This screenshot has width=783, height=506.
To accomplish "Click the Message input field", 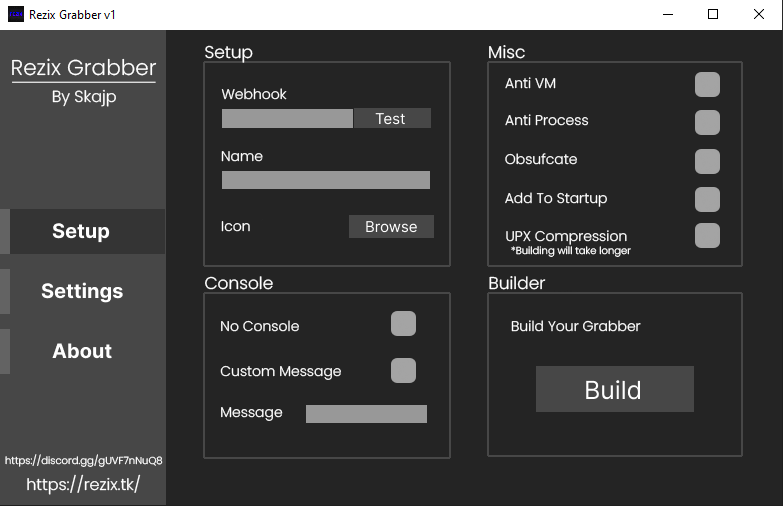I will [366, 414].
